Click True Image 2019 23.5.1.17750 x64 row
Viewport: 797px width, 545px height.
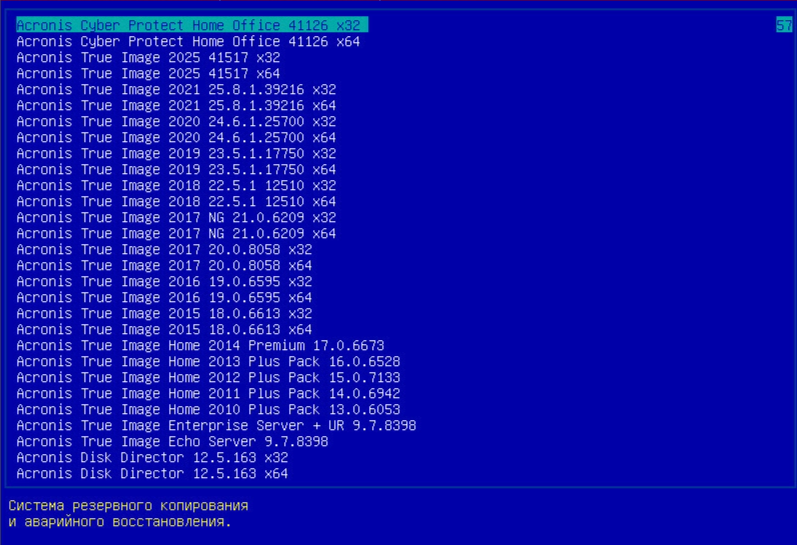point(176,169)
